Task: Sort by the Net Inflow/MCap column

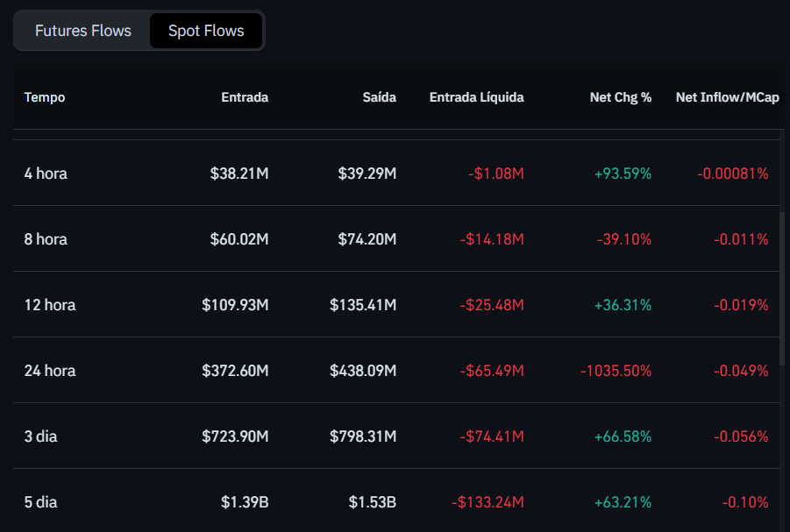Action: [727, 97]
